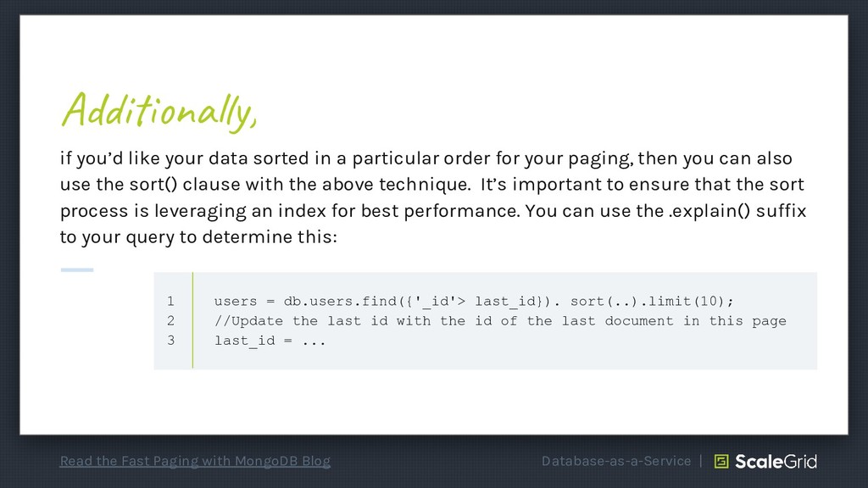The height and width of the screenshot is (488, 868).
Task: Click the Database-as-a-Service footer text
Action: [x=616, y=461]
